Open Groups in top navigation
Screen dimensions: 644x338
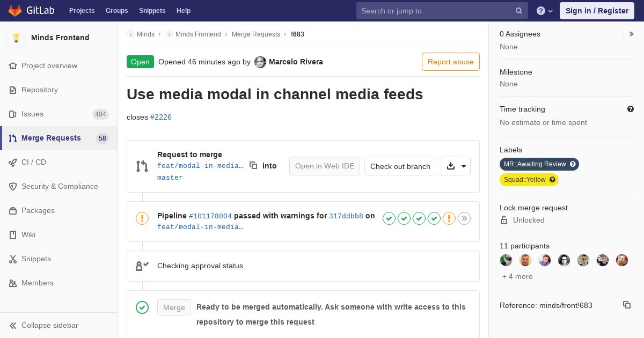(x=117, y=11)
